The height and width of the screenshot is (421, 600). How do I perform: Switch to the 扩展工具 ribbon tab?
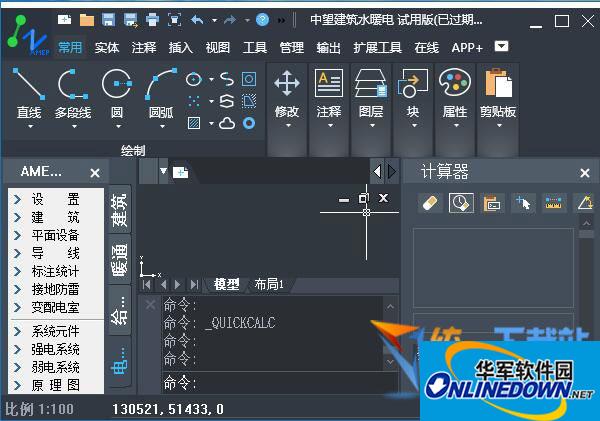(377, 48)
